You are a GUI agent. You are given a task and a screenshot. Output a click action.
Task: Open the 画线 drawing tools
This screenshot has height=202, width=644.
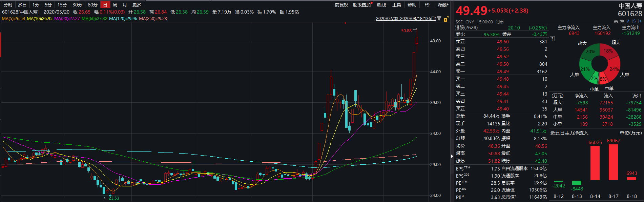tap(381, 5)
